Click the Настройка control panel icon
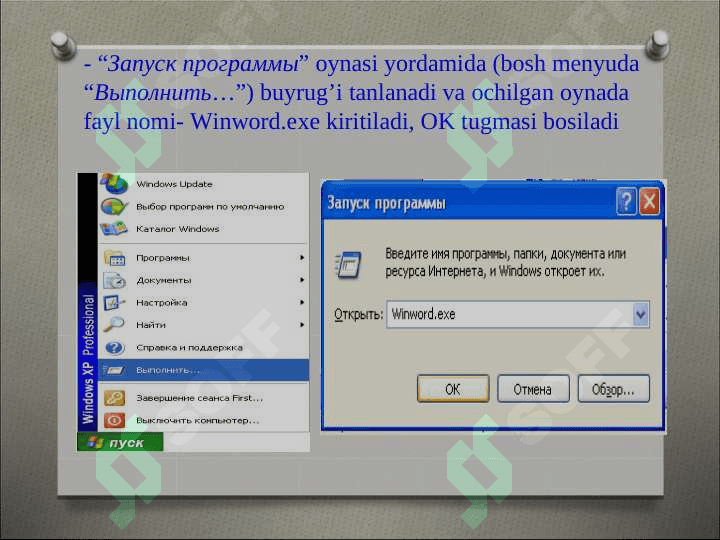 114,302
